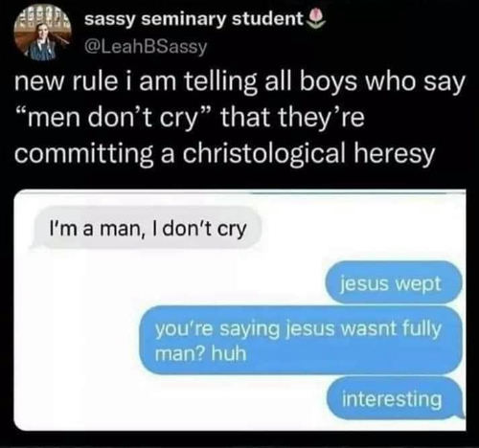The height and width of the screenshot is (448, 479).
Task: Click the quoted phrase "men don't cry" in tweet
Action: (x=114, y=119)
